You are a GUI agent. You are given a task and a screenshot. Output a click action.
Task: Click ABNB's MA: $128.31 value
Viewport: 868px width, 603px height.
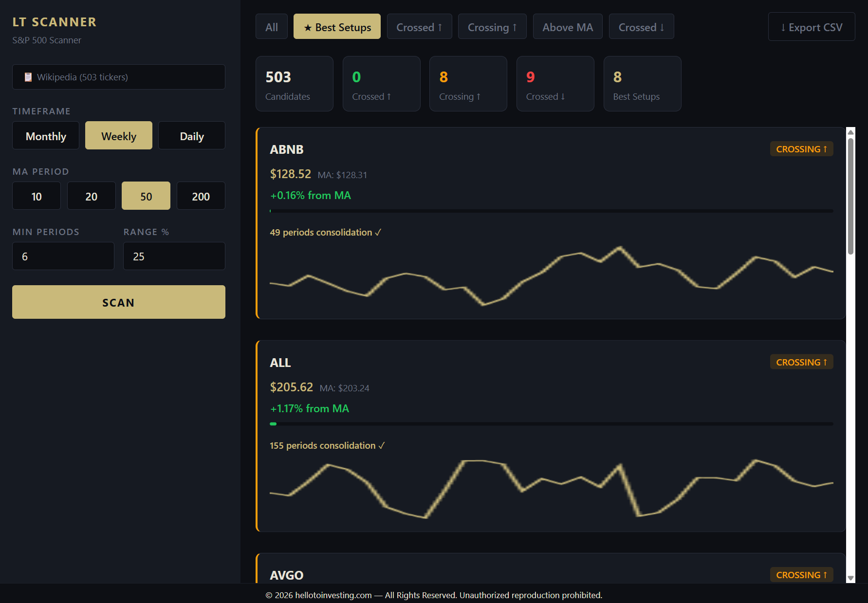(342, 175)
